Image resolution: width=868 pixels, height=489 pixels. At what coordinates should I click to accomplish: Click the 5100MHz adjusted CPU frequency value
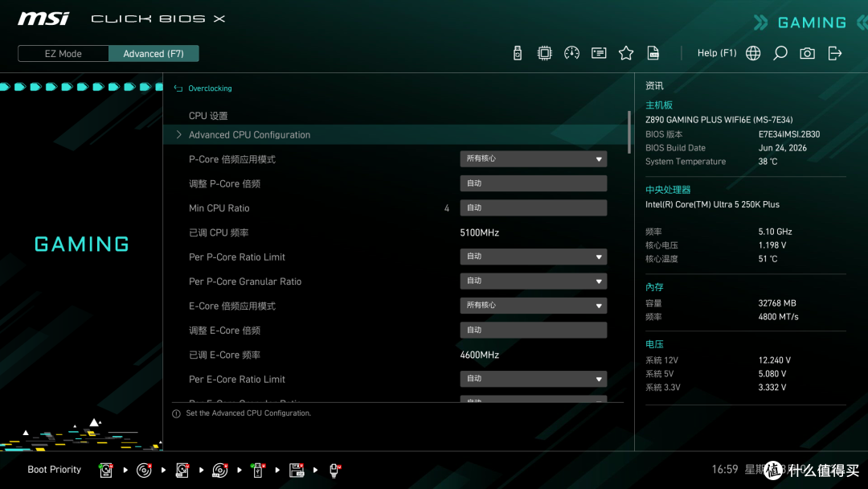pos(479,232)
